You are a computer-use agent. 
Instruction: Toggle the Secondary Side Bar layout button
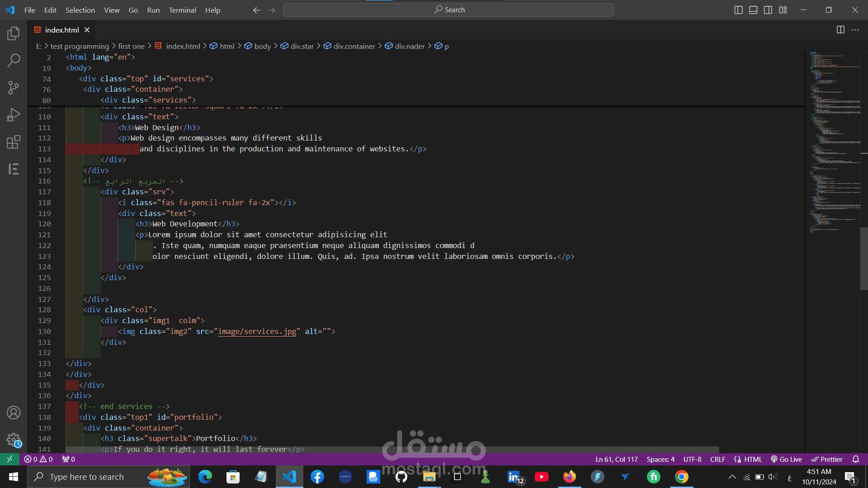point(768,10)
